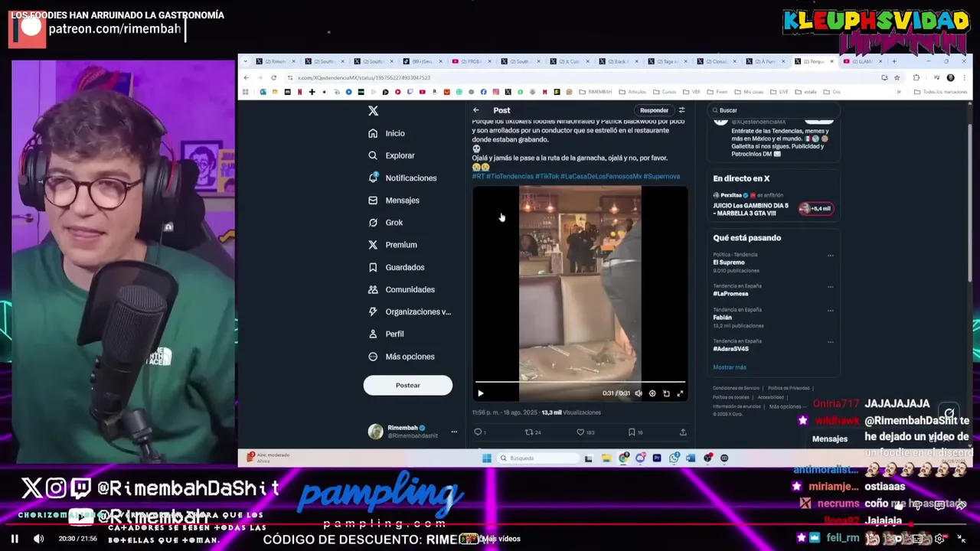Viewport: 980px width, 551px height.
Task: Open Todos los marcadores folder
Action: 942,92
